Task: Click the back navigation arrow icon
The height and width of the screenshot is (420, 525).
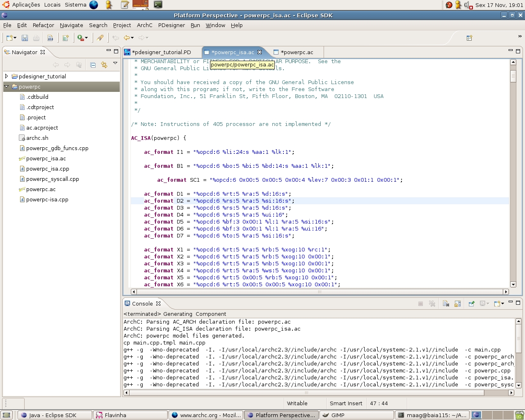Action: click(127, 38)
